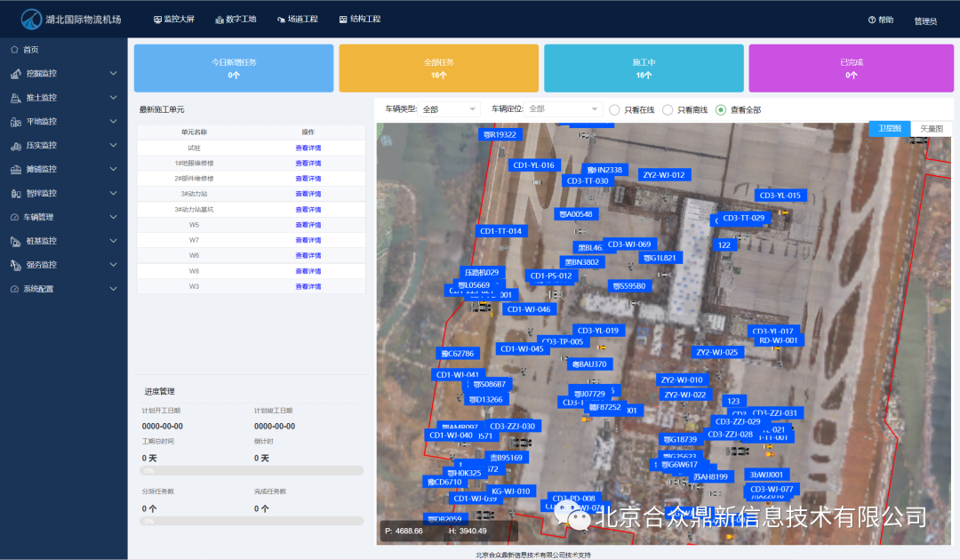
Task: Click the airport logo in header
Action: pyautogui.click(x=32, y=19)
